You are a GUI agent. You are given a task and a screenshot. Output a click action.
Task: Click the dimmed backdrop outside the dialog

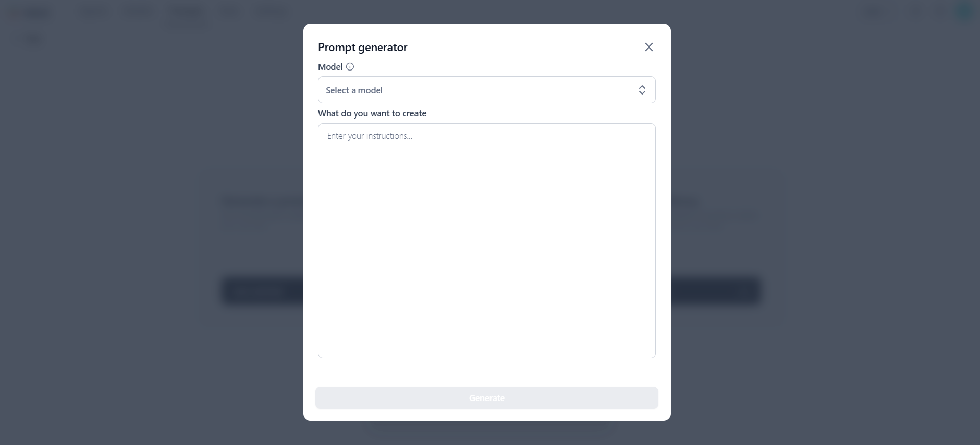(x=128, y=358)
